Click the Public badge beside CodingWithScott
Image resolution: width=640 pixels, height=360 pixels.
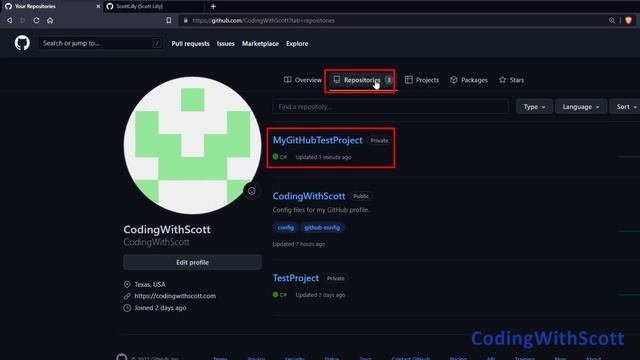361,196
